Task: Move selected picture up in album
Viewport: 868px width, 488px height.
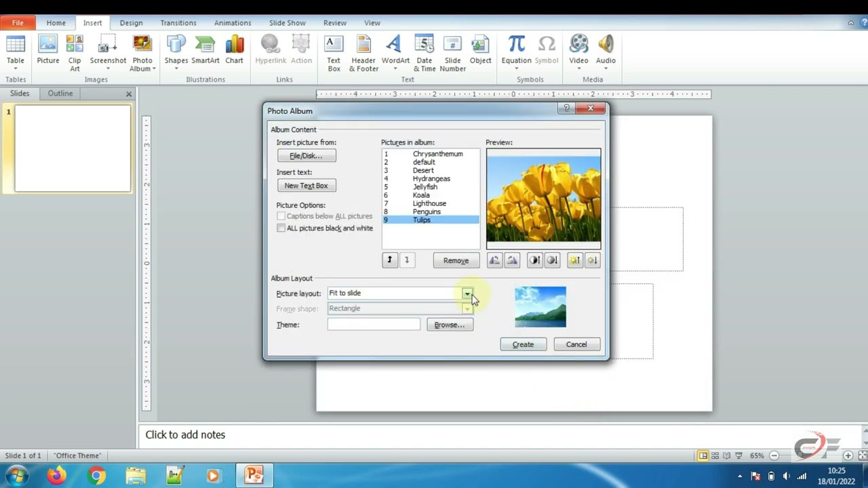Action: (389, 260)
